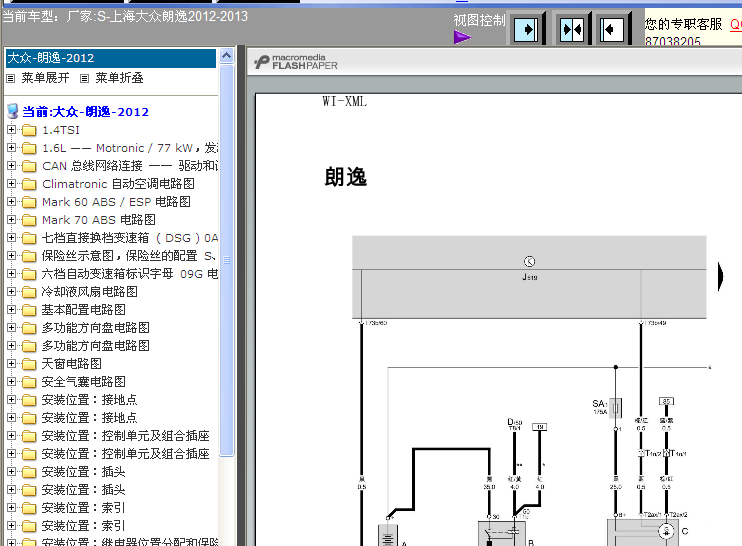Image resolution: width=742 pixels, height=546 pixels.
Task: Open the 天窗电路图 tree item
Action: [71, 364]
